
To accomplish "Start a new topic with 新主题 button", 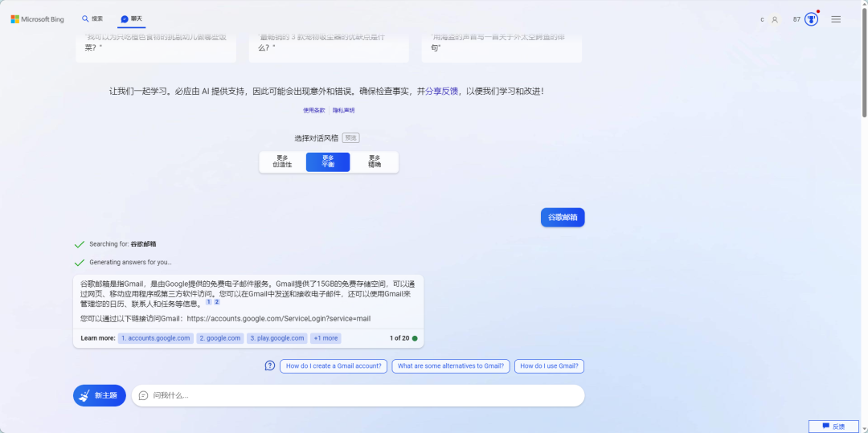I will [100, 395].
